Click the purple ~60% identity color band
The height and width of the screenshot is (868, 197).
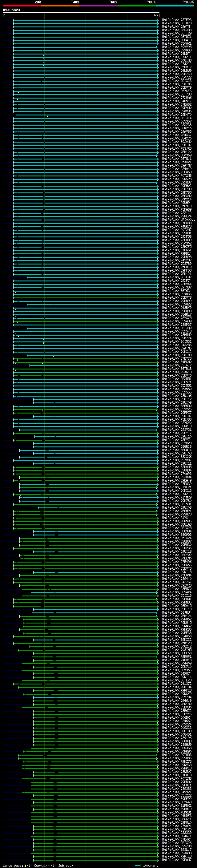98,6
